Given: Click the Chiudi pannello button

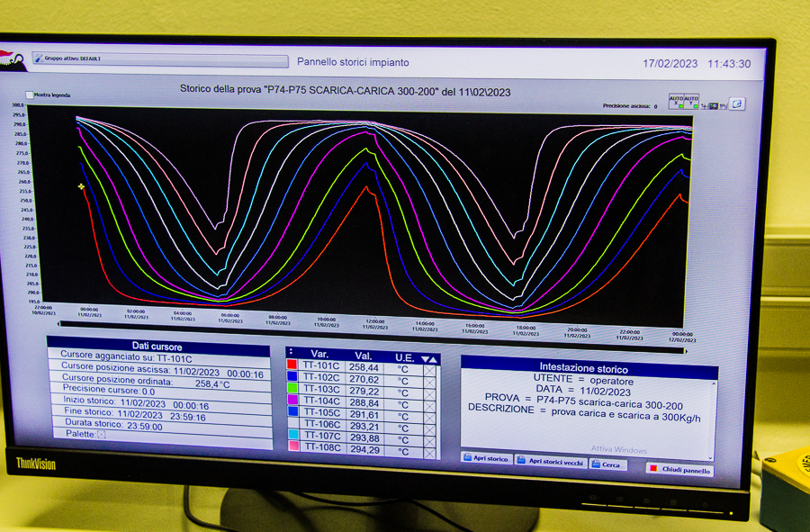Looking at the screenshot, I should (x=679, y=470).
